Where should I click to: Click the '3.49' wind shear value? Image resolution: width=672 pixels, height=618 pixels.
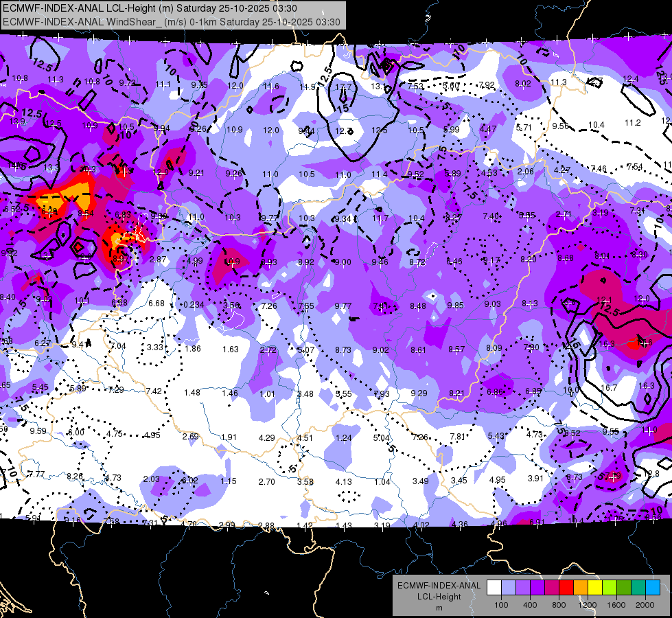(x=420, y=481)
